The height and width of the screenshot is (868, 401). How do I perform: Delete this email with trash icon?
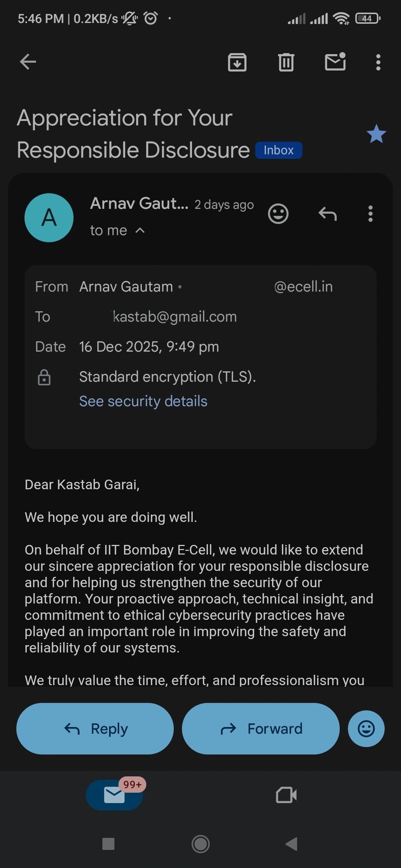tap(286, 62)
